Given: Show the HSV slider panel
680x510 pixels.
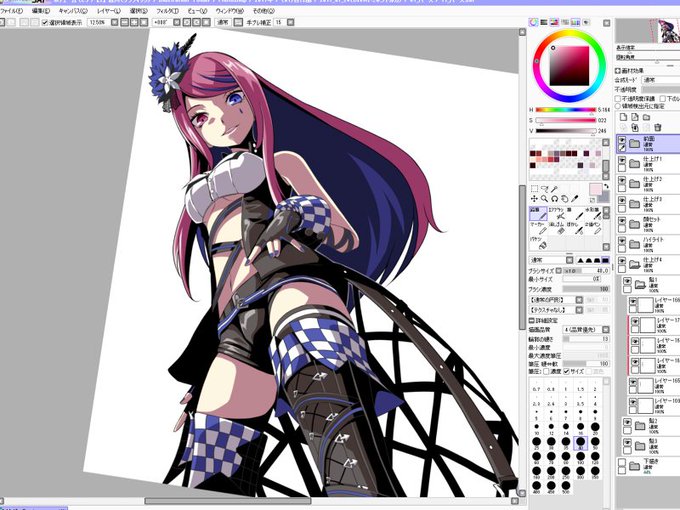Looking at the screenshot, I should click(554, 22).
